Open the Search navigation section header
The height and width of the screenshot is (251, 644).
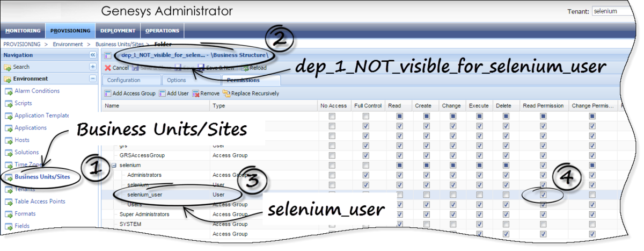(49, 67)
